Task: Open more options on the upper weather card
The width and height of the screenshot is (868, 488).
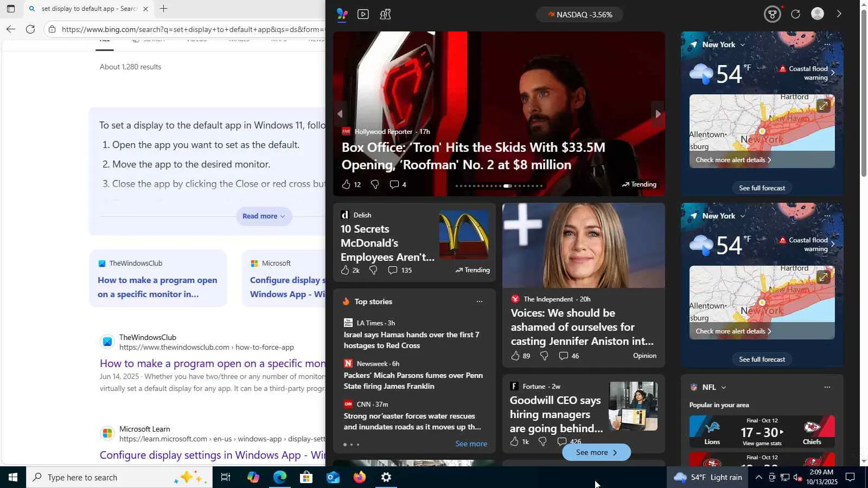Action: 827,44
